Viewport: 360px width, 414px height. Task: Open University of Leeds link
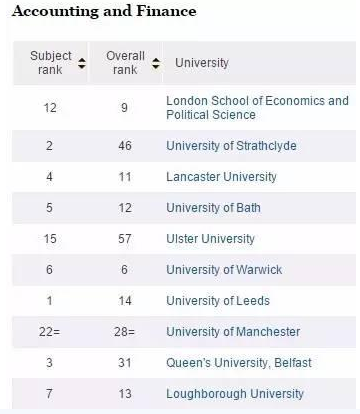tap(218, 301)
